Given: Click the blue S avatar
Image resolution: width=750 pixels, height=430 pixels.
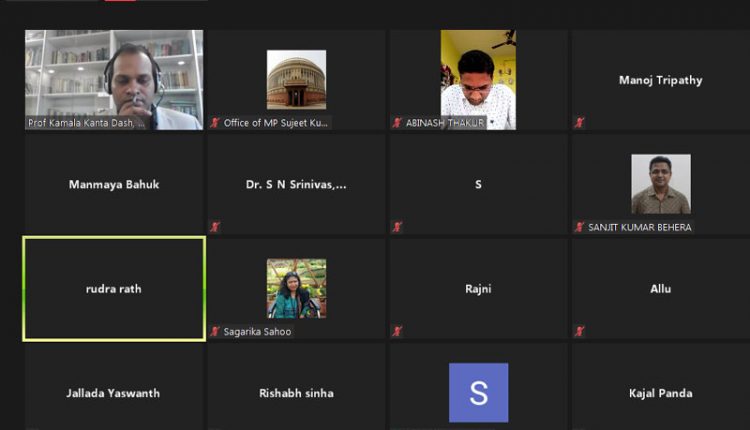Looking at the screenshot, I should (478, 392).
